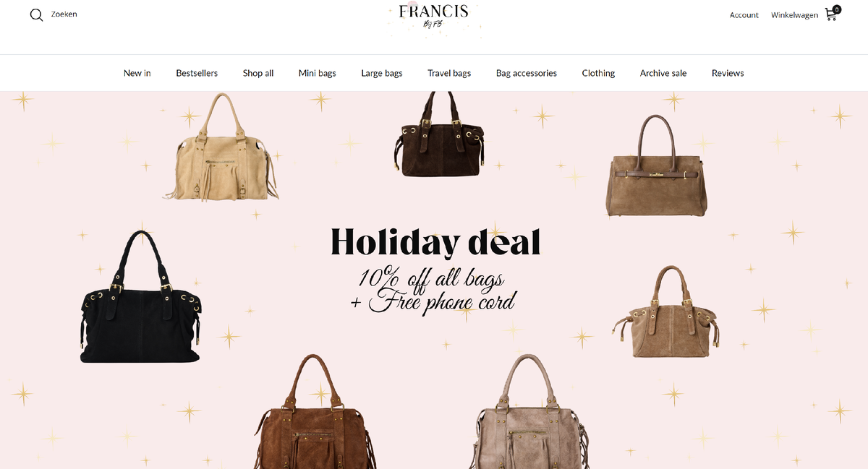Select Shop all in the navigation
868x469 pixels.
(258, 73)
